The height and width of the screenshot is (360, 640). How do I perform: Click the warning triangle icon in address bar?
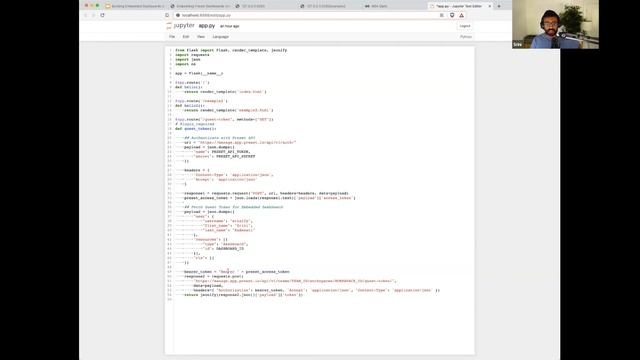coord(462,15)
